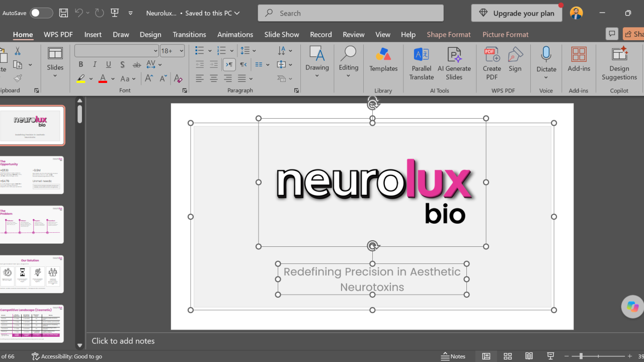
Task: Decrease font size with the smaller A
Action: click(163, 78)
